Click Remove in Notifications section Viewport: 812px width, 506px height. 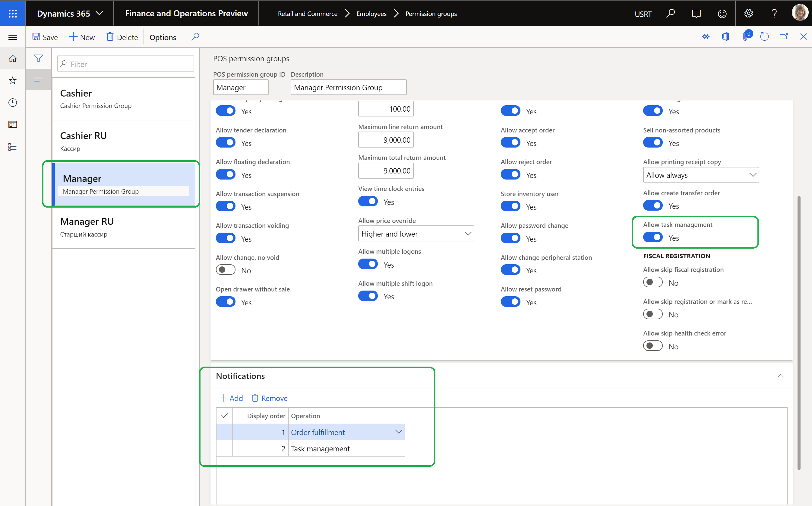270,398
